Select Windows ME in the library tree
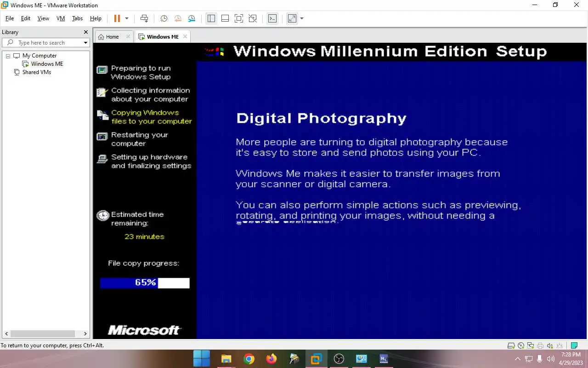This screenshot has width=588, height=368. point(47,64)
